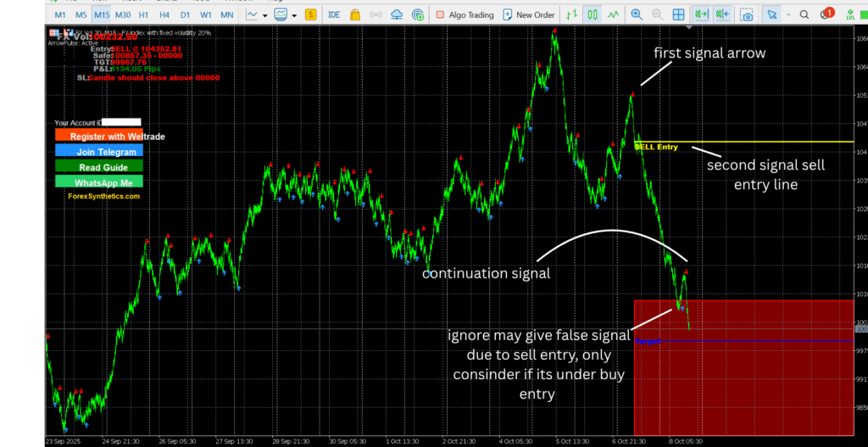Click the New Order button
868x447 pixels.
pyautogui.click(x=528, y=14)
